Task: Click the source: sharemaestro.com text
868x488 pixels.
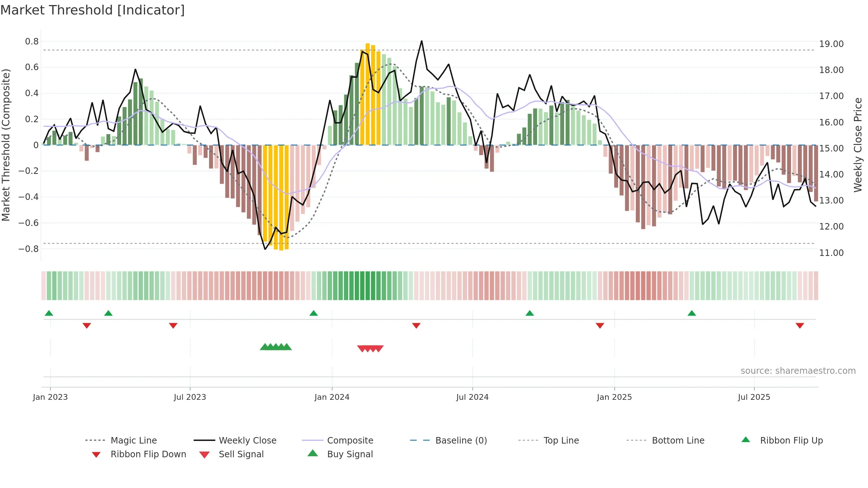Action: (x=798, y=371)
